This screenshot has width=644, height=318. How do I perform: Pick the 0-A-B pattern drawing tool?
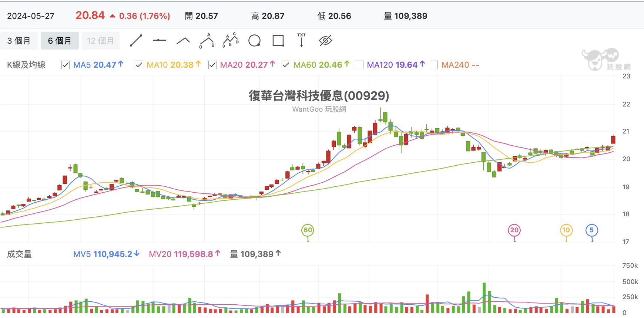(x=207, y=41)
